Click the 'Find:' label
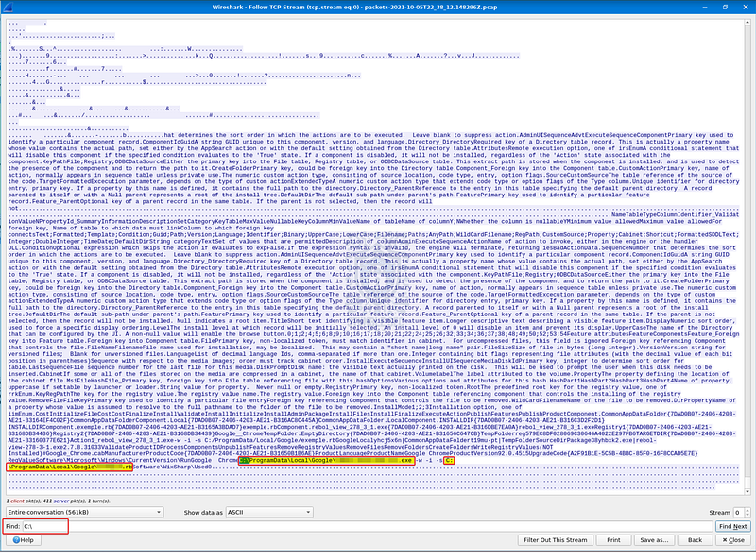Image resolution: width=756 pixels, height=560 pixels. click(13, 526)
